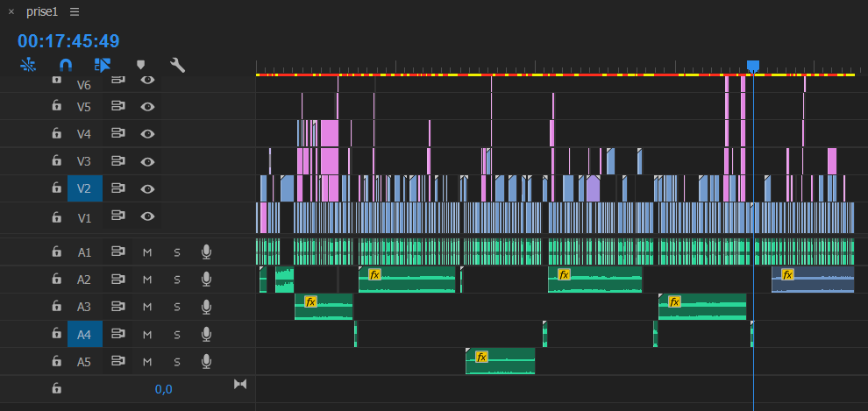Target the V1 video track header
The height and width of the screenshot is (411, 868).
coord(85,218)
